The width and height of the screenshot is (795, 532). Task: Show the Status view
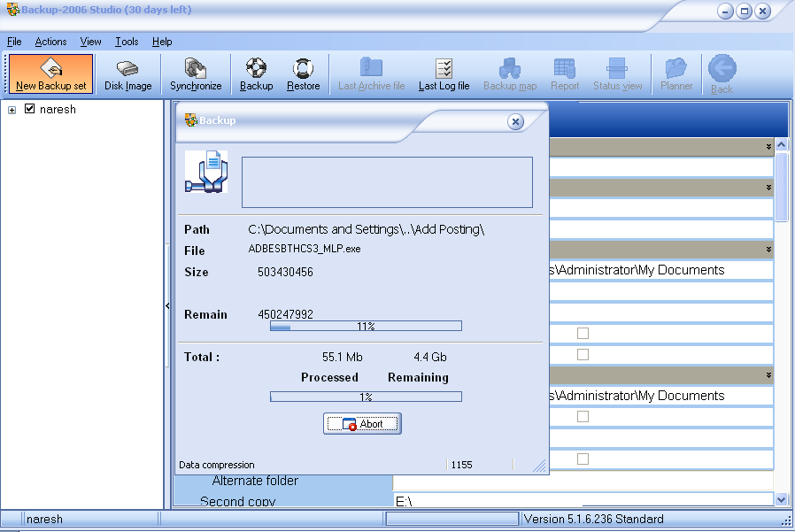click(618, 74)
